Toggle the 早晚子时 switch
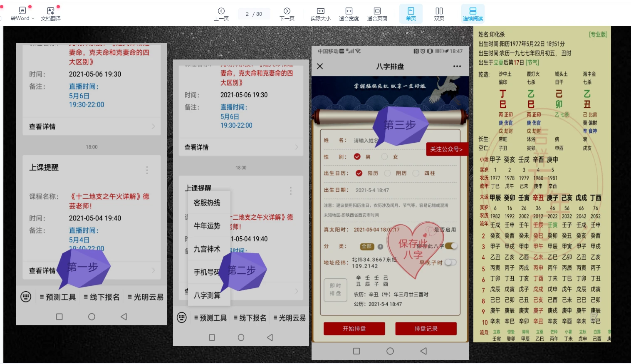 pyautogui.click(x=450, y=262)
